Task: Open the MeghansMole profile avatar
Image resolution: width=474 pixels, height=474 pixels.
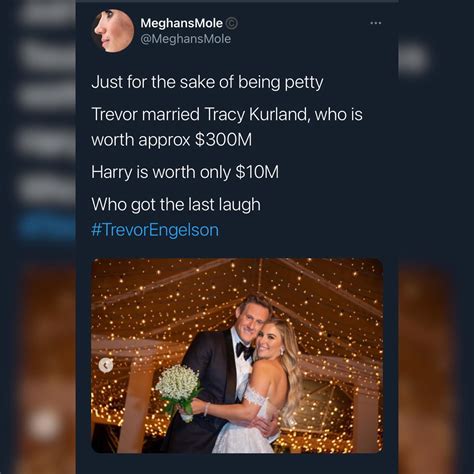Action: (x=113, y=31)
